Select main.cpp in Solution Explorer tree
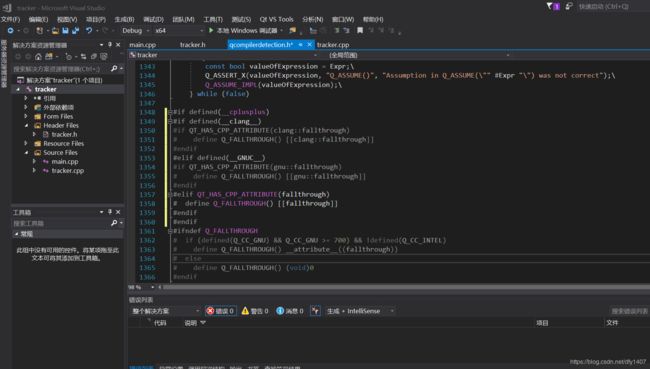The width and height of the screenshot is (650, 369). point(65,162)
